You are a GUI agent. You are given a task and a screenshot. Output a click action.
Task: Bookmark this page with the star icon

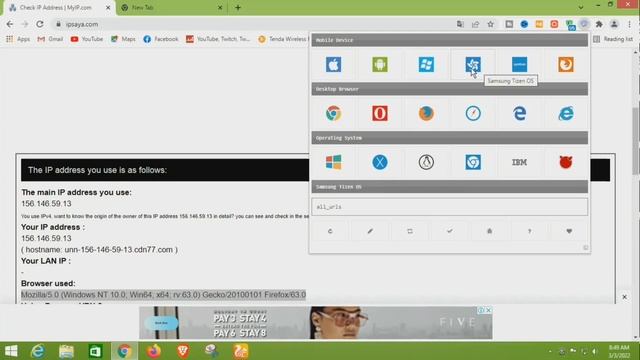491,24
